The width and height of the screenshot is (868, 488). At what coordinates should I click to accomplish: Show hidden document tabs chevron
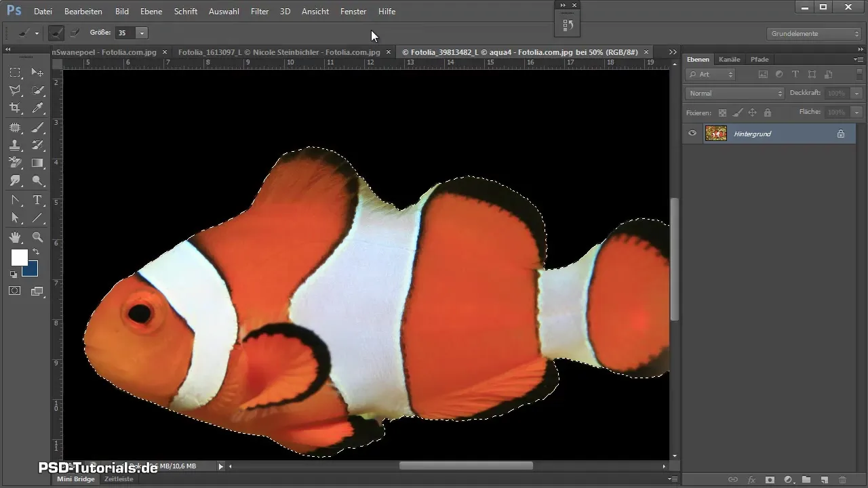coord(673,52)
